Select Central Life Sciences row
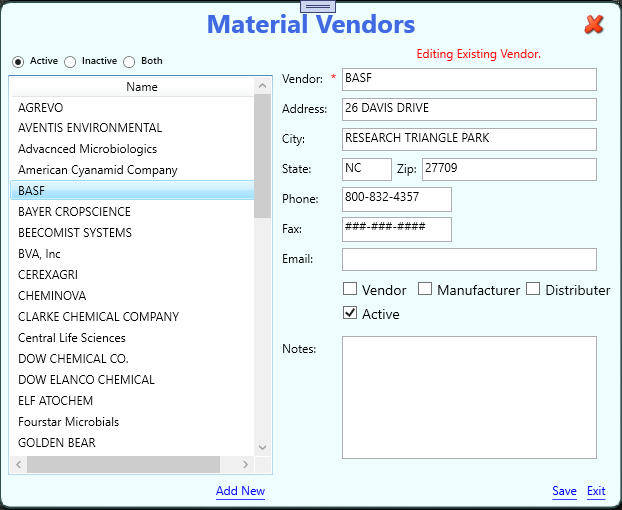This screenshot has width=622, height=510. click(132, 338)
